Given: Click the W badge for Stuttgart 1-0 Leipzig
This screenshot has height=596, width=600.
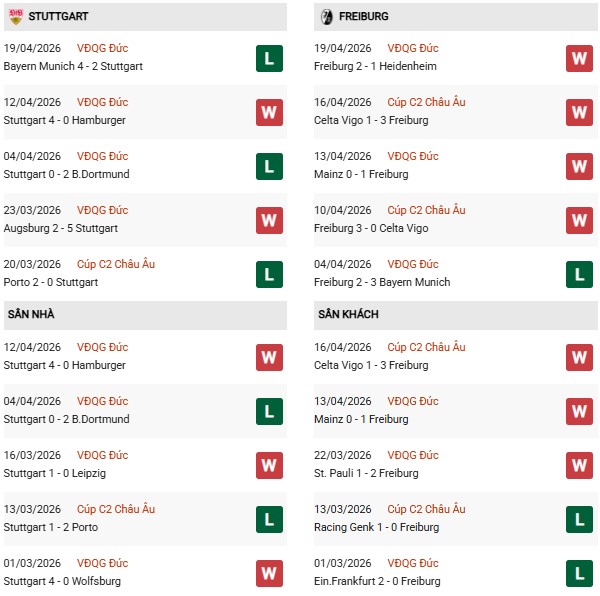Looking at the screenshot, I should click(268, 465).
